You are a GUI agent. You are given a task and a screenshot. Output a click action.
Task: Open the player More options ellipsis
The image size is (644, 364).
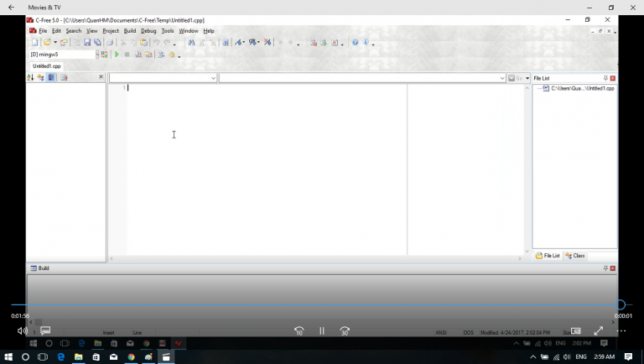click(621, 330)
